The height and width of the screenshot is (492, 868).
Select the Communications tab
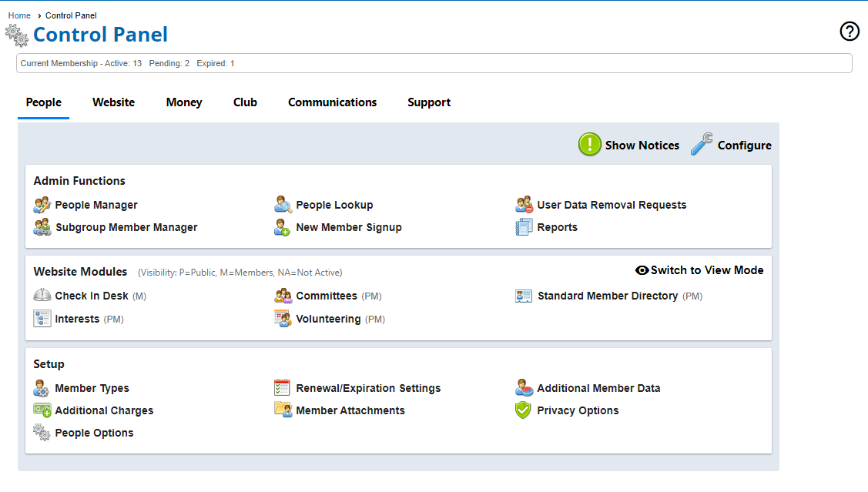tap(332, 102)
